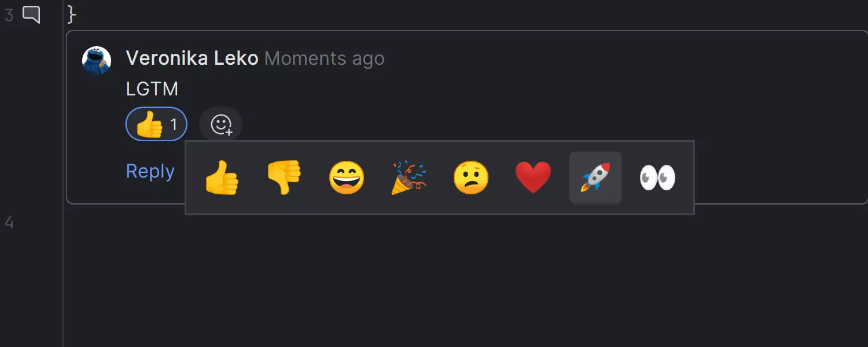Select the confused face emoji reaction

coord(471,178)
